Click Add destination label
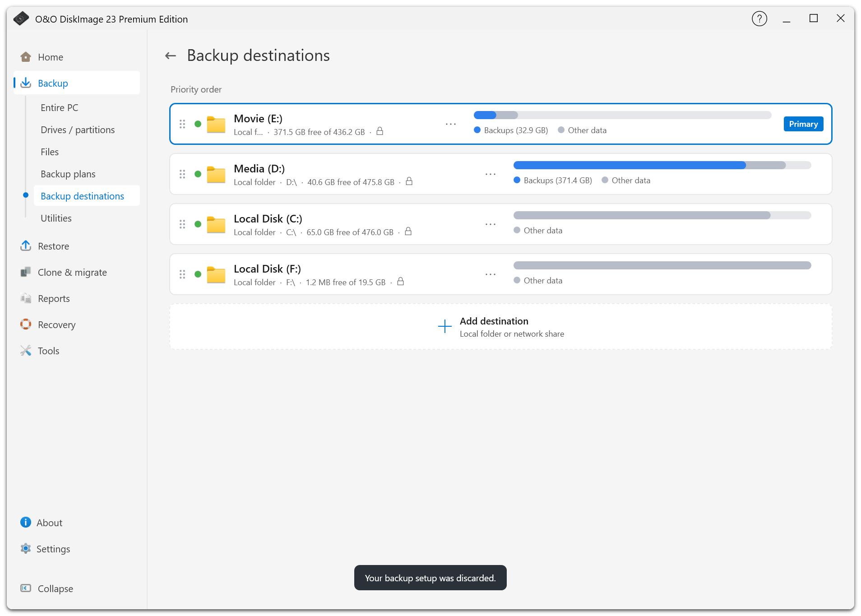Viewport: 861px width, 616px height. (x=494, y=321)
